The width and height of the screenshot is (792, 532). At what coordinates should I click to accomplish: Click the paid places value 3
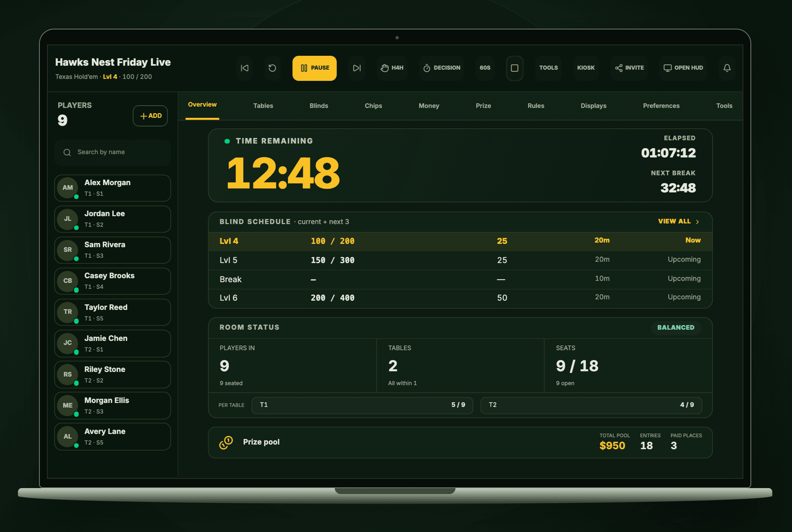[x=674, y=446]
